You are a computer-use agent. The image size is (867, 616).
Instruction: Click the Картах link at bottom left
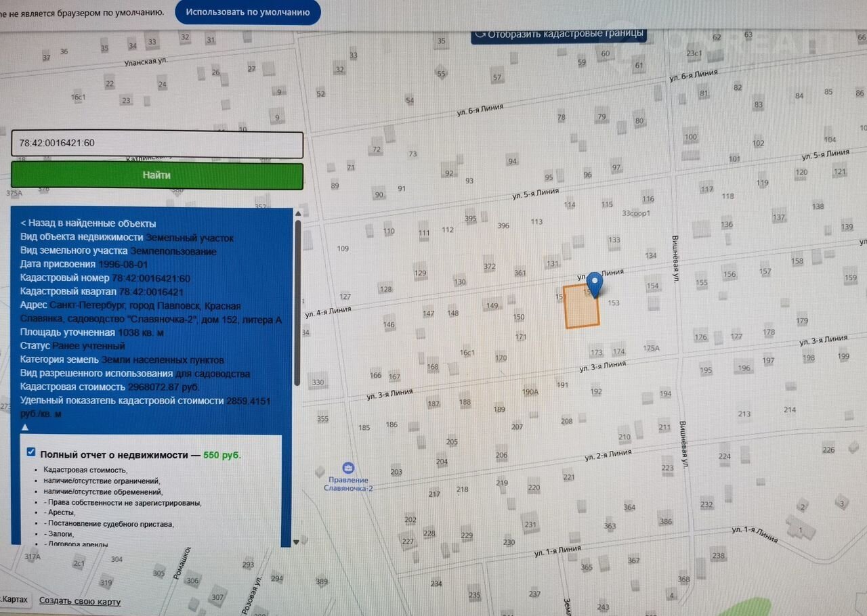(x=14, y=600)
